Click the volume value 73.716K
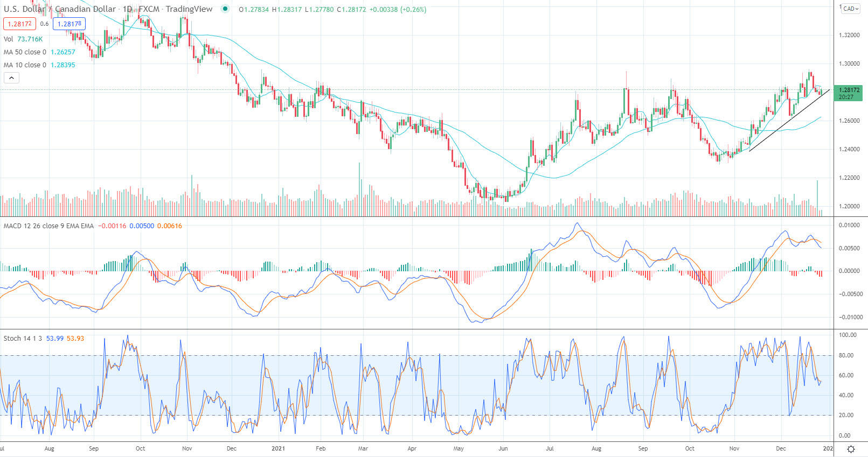The width and height of the screenshot is (868, 457). (x=30, y=39)
